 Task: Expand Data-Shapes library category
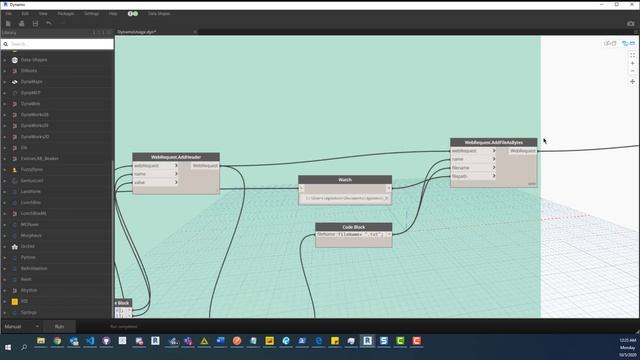point(4,60)
